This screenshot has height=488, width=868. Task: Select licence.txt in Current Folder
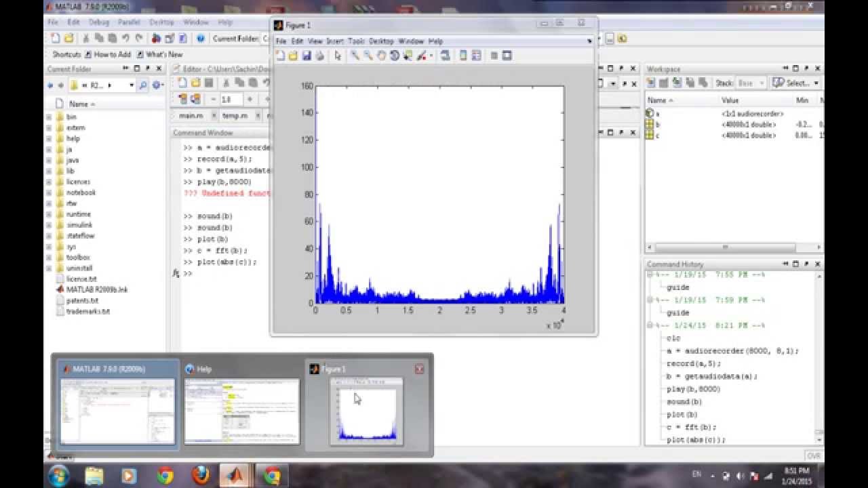point(81,279)
